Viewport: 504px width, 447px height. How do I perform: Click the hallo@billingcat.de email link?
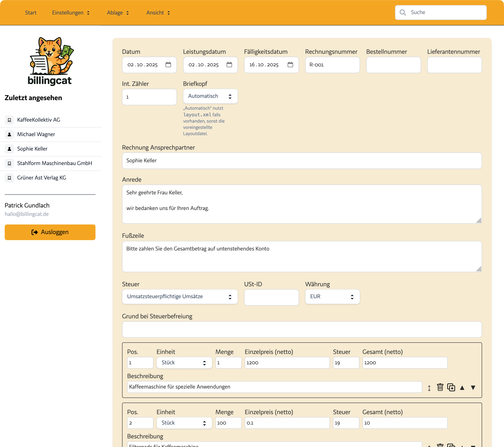tap(27, 214)
